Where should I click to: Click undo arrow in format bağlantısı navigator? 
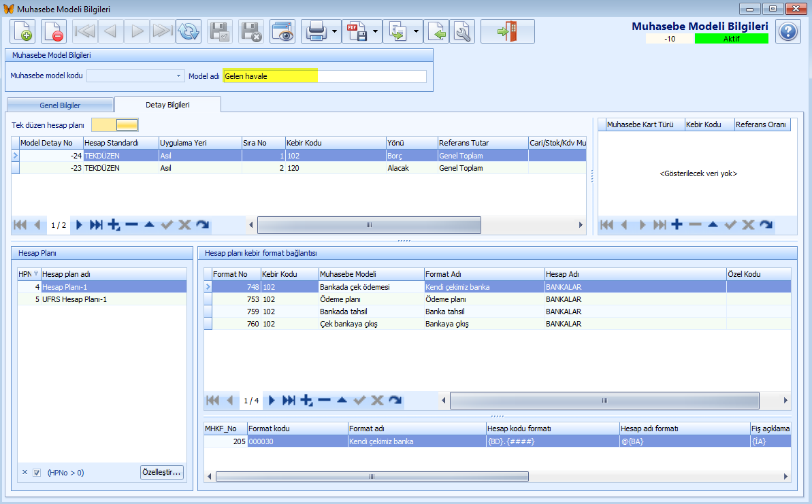tap(395, 400)
